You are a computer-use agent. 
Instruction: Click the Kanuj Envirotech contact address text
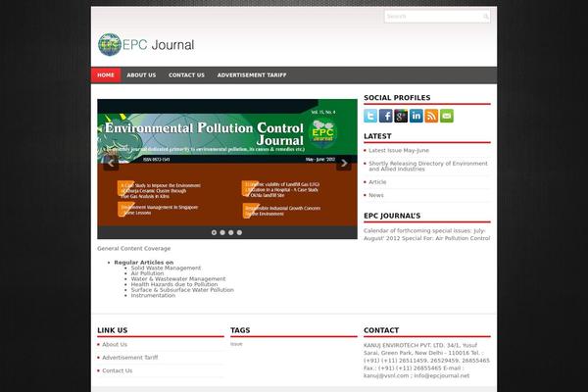tap(426, 360)
